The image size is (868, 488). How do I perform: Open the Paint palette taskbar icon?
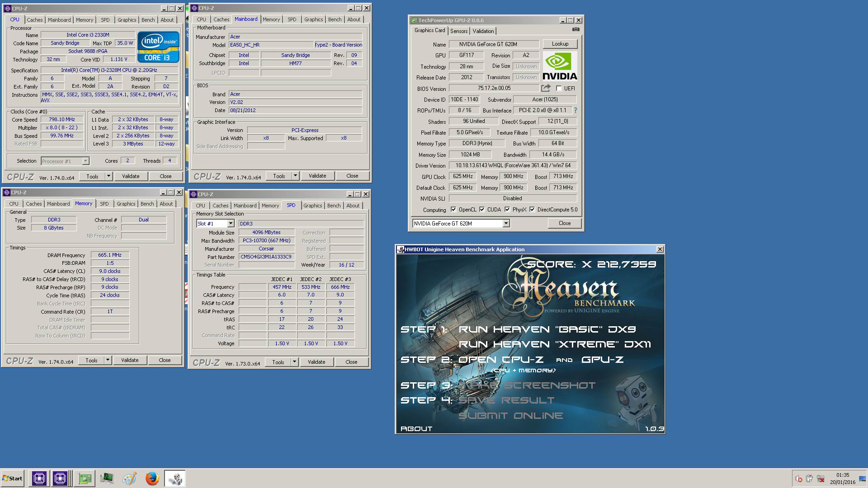(x=129, y=479)
